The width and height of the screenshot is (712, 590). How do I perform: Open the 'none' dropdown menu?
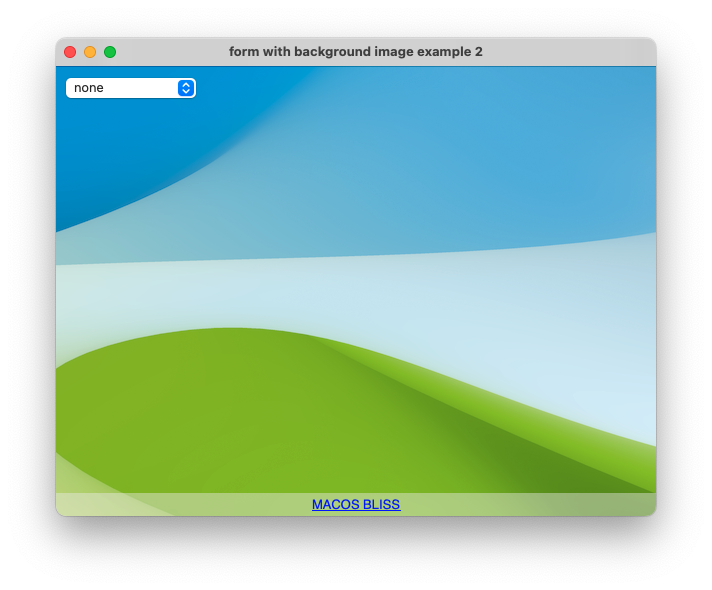pyautogui.click(x=130, y=88)
